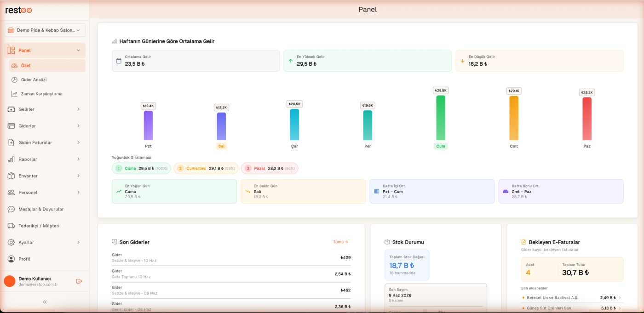Click the Cumartesi ranking chip
Image resolution: width=644 pixels, height=313 pixels.
[x=206, y=168]
